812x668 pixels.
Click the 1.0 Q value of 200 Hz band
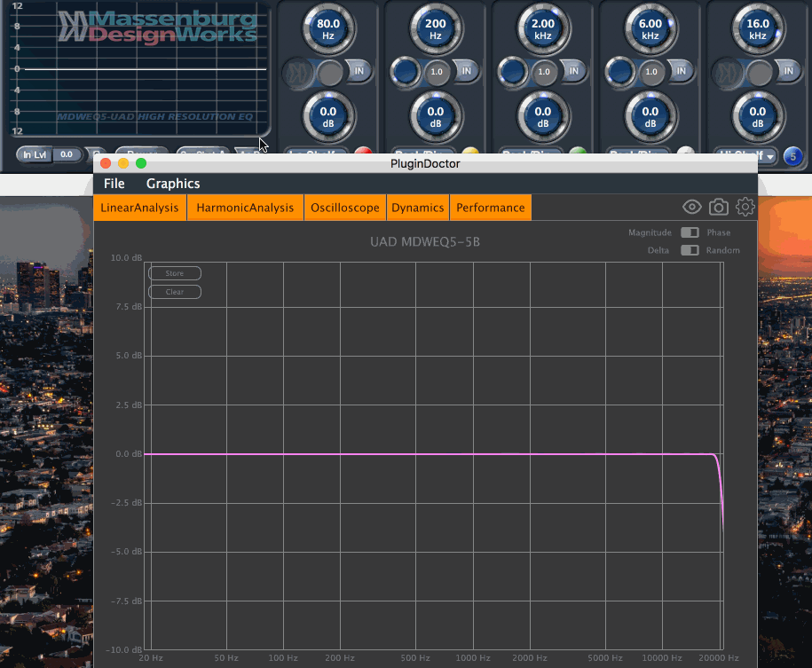click(x=437, y=72)
